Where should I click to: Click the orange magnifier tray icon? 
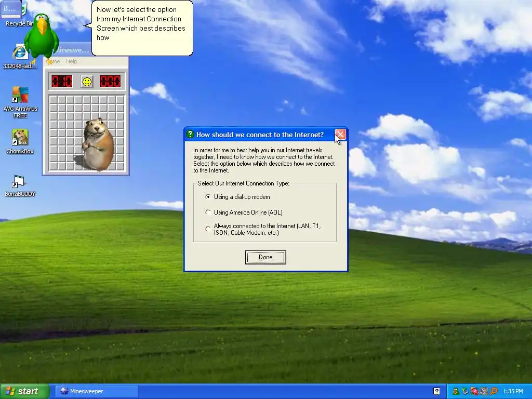[494, 391]
